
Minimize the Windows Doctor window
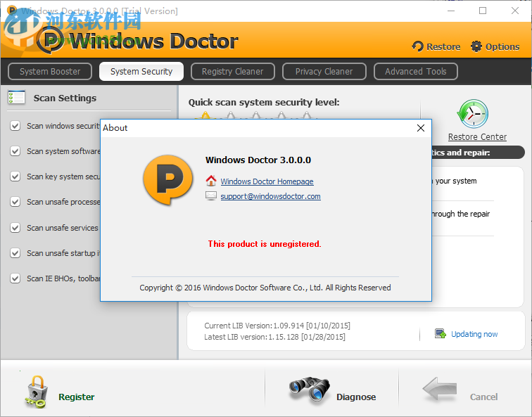[451, 11]
